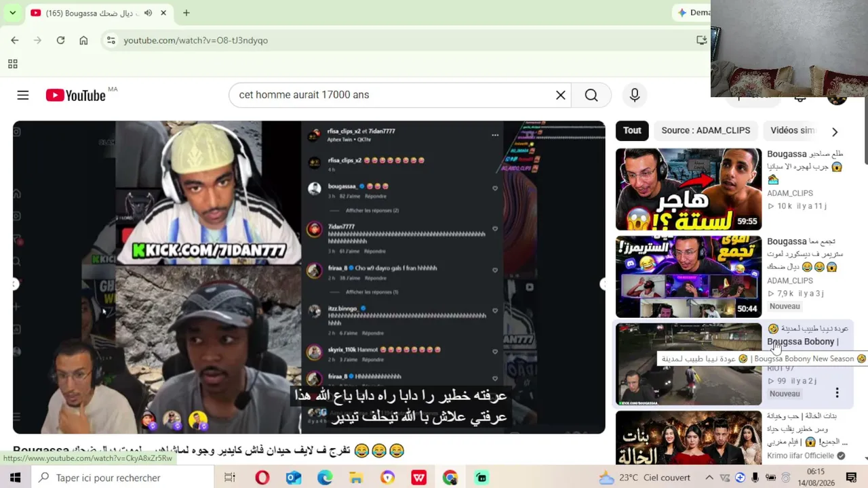Open the colorful circle taskbar browser icon
Screen dimensions: 868x488
(388, 478)
